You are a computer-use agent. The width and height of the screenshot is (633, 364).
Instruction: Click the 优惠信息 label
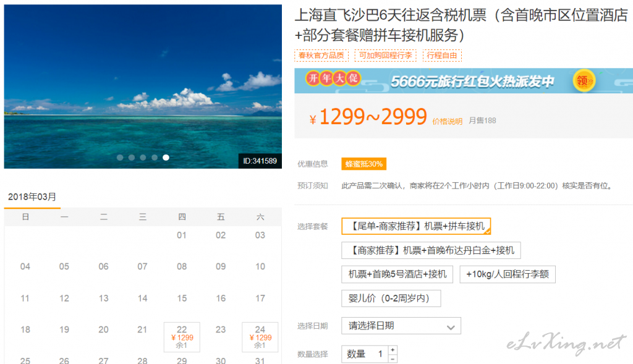point(312,164)
